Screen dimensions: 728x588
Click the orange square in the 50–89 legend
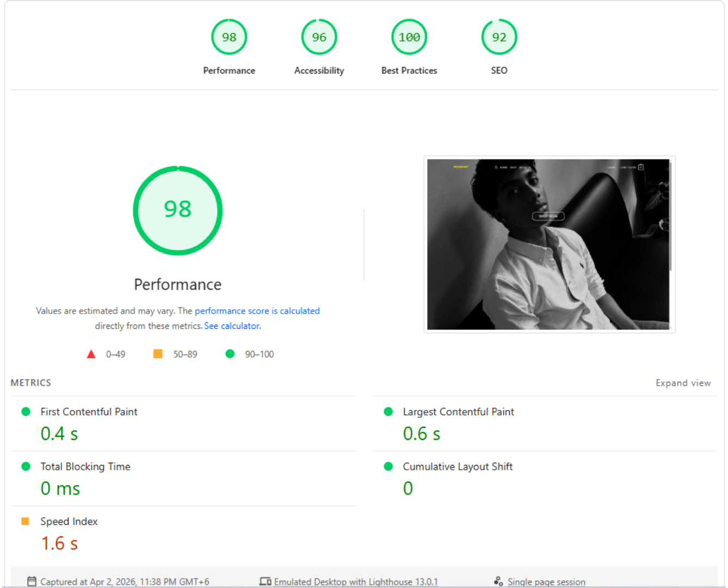158,353
